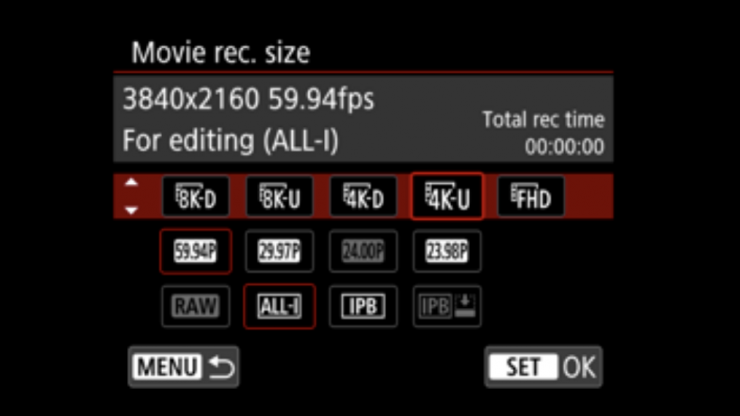Set frame rate to 59.94P

click(196, 251)
